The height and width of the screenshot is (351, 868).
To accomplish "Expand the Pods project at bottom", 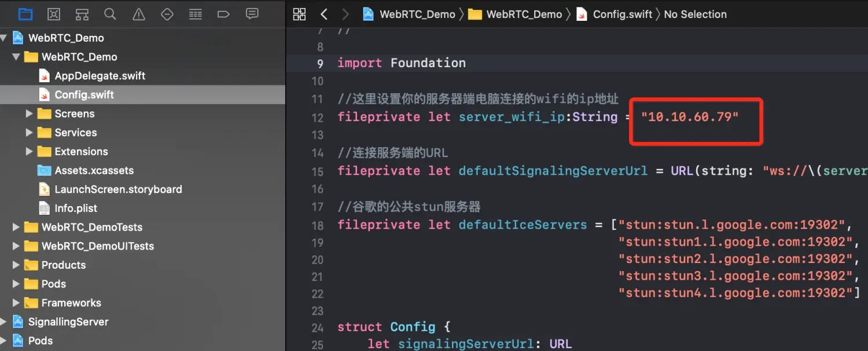I will [x=4, y=341].
